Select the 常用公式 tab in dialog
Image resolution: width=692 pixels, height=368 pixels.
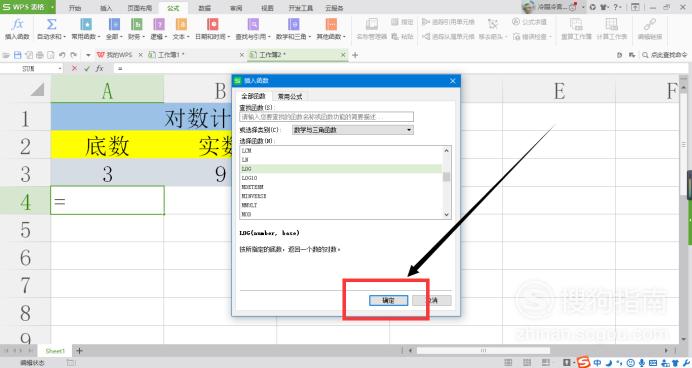click(290, 96)
